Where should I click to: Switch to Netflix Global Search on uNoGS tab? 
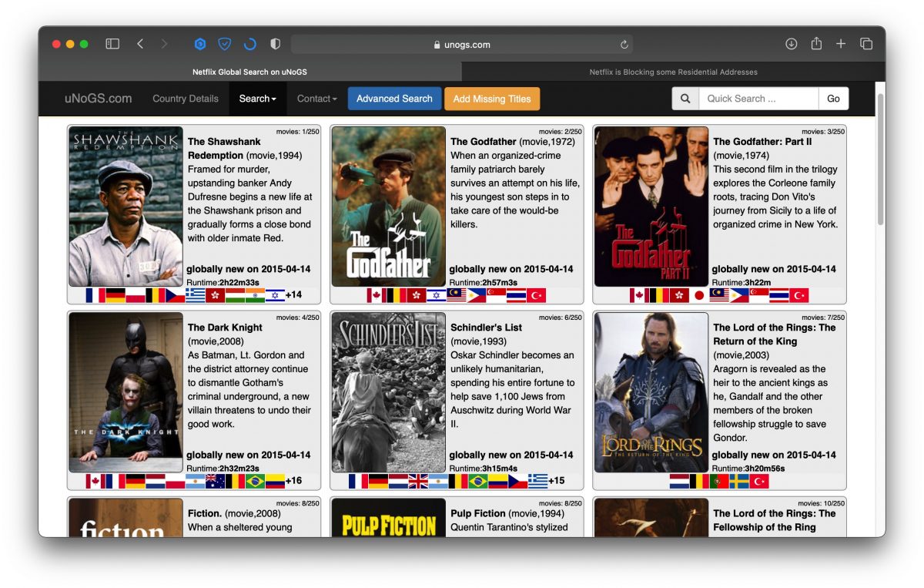pyautogui.click(x=249, y=72)
